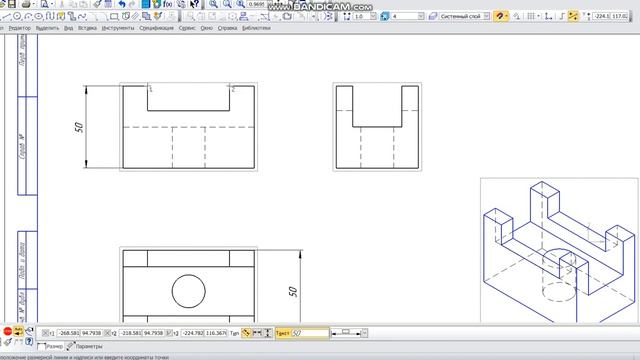Open the Библиотеки menu
The image size is (640, 360).
pyautogui.click(x=256, y=28)
